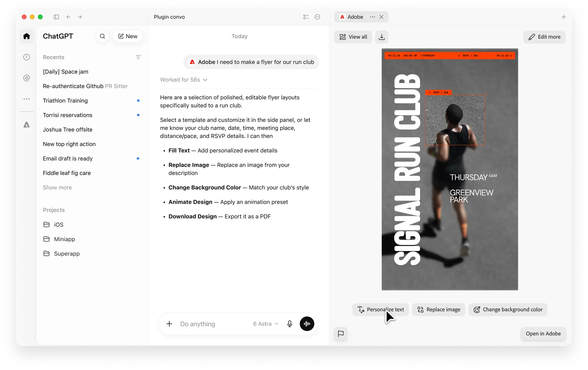Click the flag feedback icon
588x370 pixels.
[x=341, y=334]
